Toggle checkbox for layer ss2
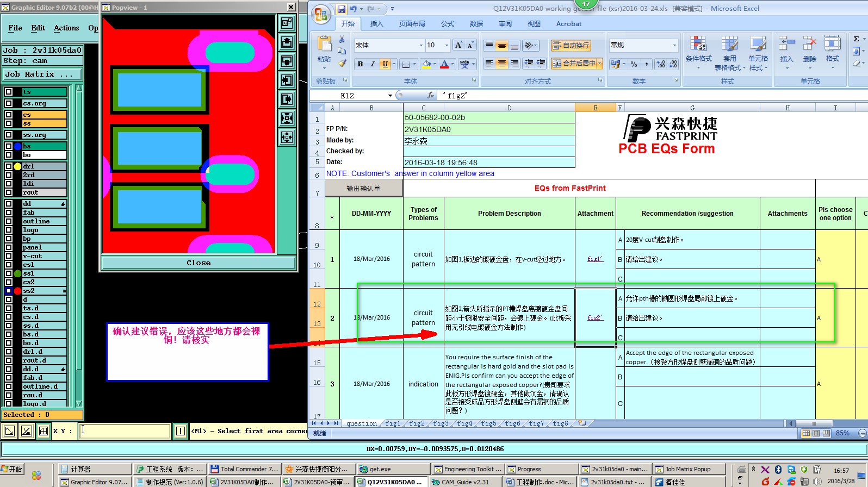The height and width of the screenshot is (487, 868). (x=9, y=291)
